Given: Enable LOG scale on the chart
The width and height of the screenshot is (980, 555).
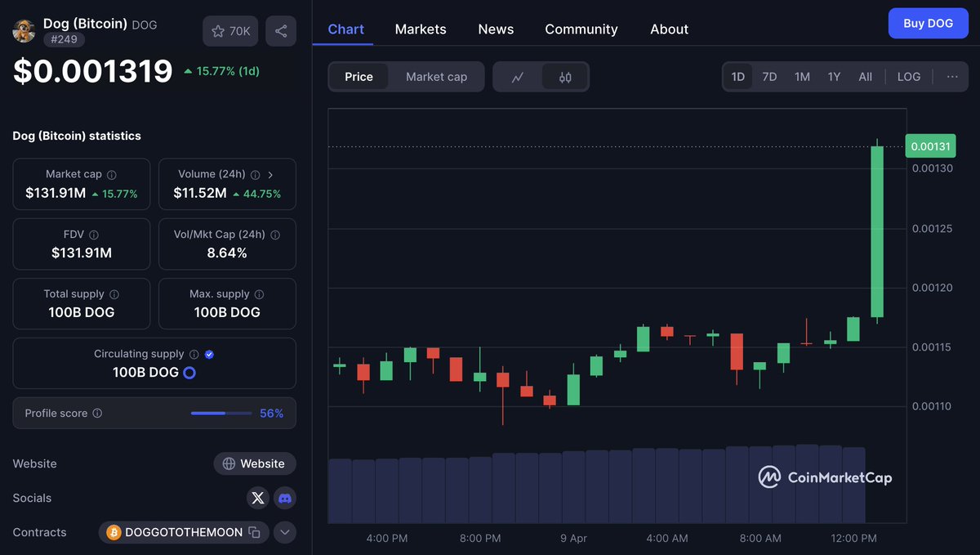Looking at the screenshot, I should tap(909, 76).
